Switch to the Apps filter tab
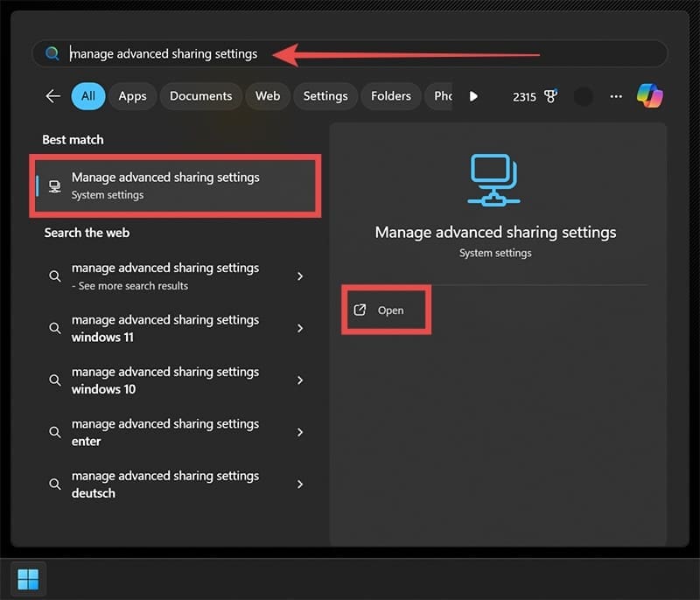700x600 pixels. [x=132, y=96]
